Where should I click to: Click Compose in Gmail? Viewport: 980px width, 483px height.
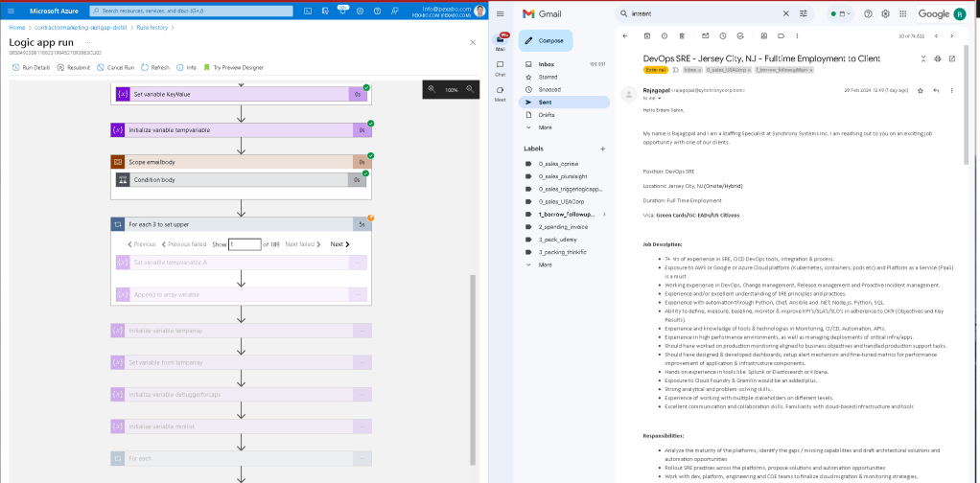[545, 40]
